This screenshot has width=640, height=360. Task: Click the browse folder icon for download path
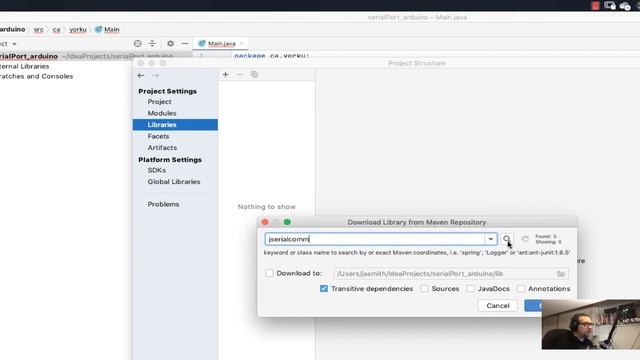pyautogui.click(x=561, y=273)
